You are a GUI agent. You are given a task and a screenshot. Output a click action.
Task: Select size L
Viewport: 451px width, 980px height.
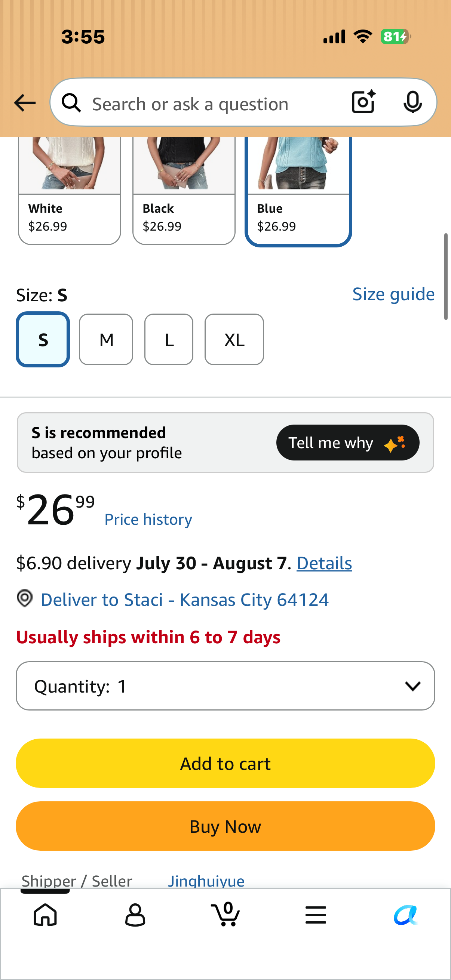[x=169, y=339]
